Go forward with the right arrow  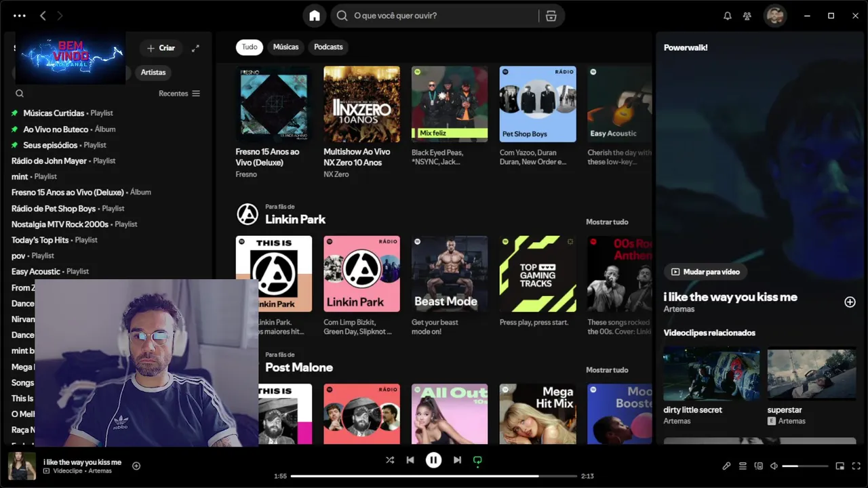point(60,16)
